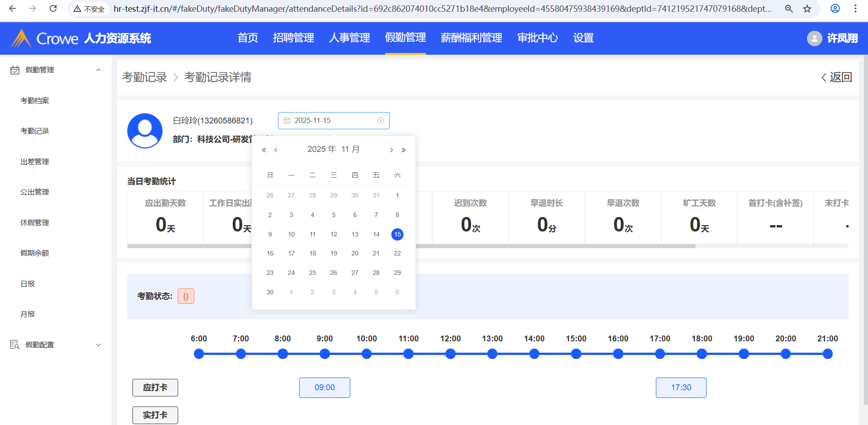Screen dimensions: 868x425
Task: Open the 薪酬福利管理 top menu
Action: [x=471, y=38]
